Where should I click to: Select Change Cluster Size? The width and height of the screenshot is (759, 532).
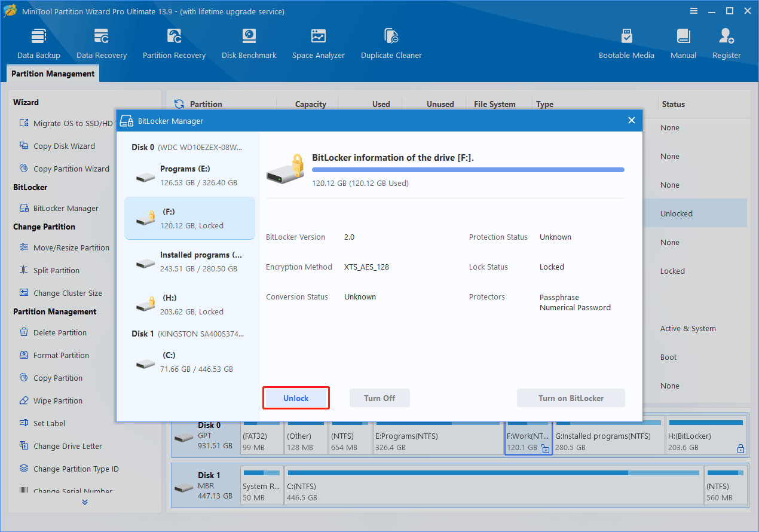click(60, 293)
